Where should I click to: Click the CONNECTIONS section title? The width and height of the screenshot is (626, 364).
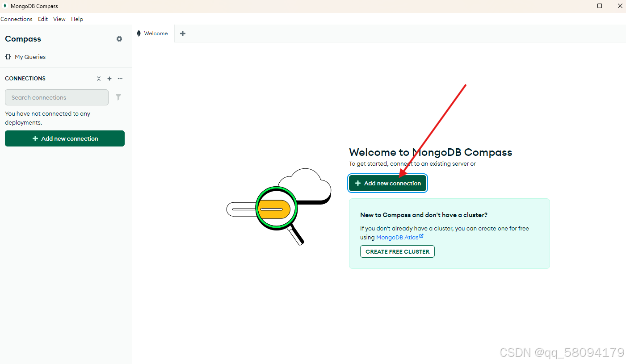click(25, 79)
